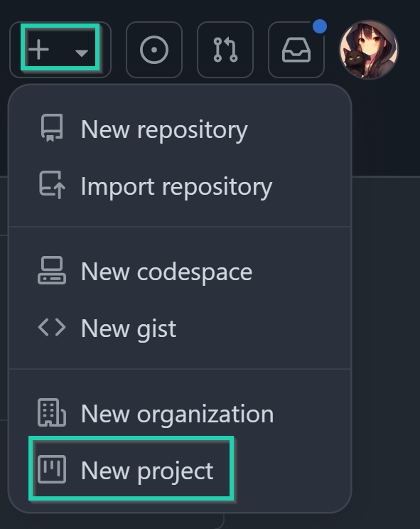Screen dimensions: 420x529
Task: Choose Import repository menu entry
Action: coord(180,186)
